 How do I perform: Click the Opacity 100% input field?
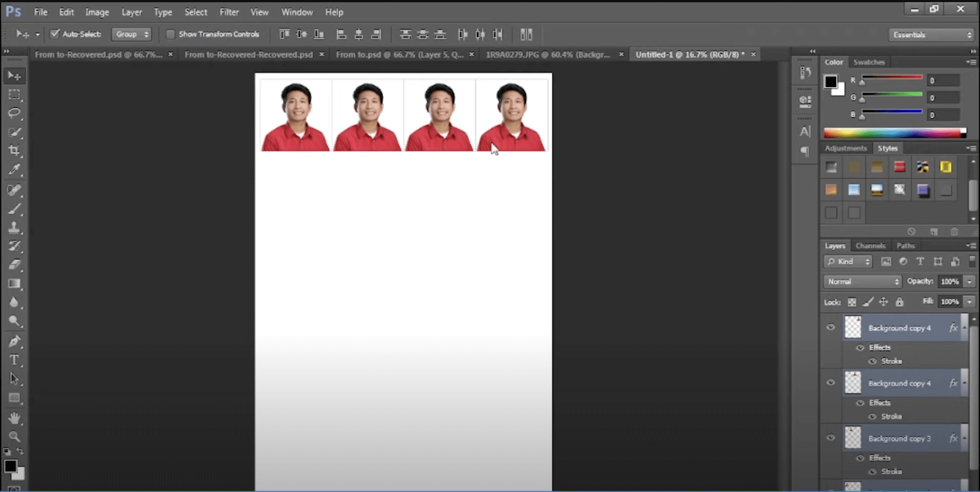coord(949,281)
